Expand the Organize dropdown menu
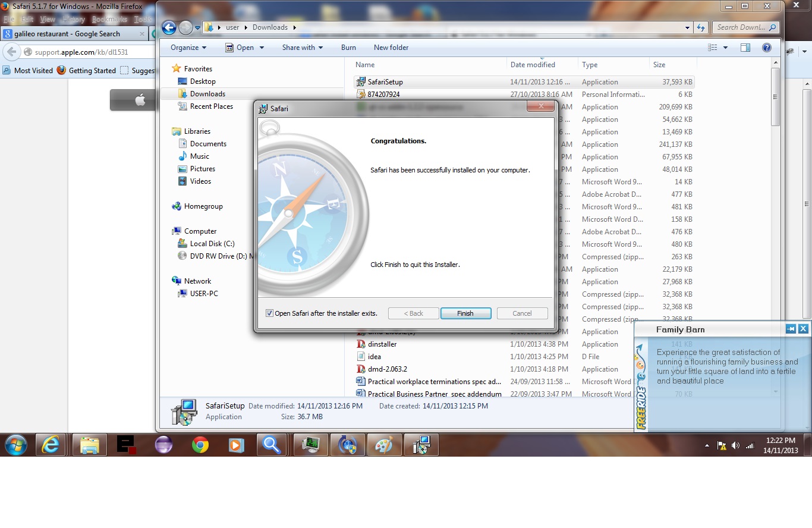812x528 pixels. 188,48
